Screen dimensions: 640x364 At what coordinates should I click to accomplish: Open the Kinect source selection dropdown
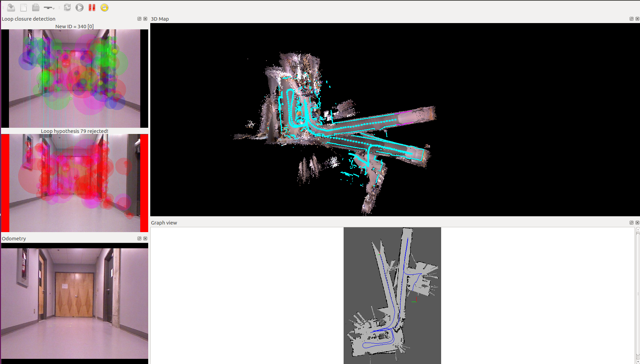pyautogui.click(x=50, y=8)
